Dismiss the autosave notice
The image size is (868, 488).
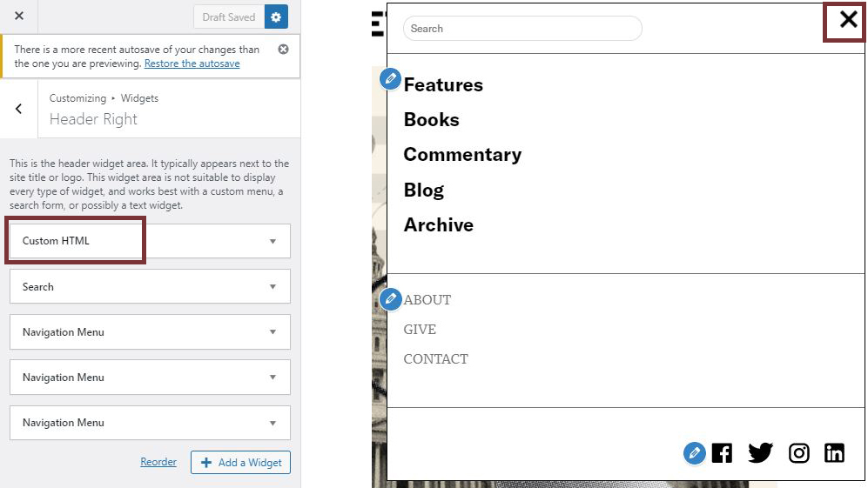[x=283, y=50]
